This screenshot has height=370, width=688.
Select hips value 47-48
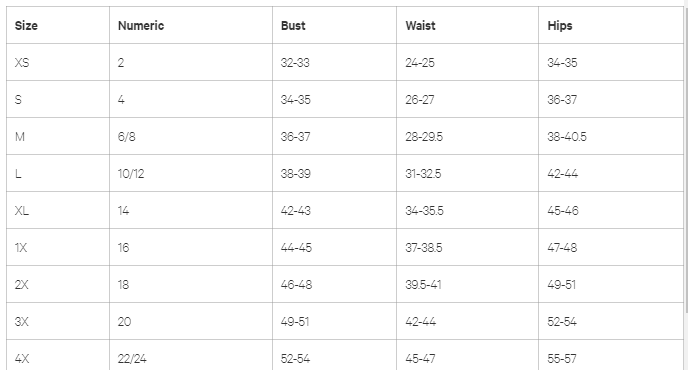tap(562, 248)
